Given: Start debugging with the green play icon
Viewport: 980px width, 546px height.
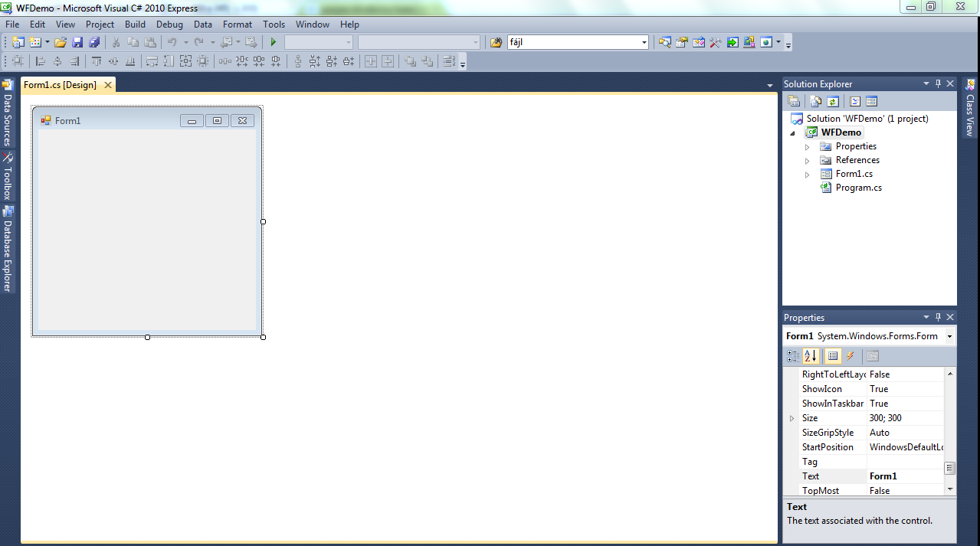Looking at the screenshot, I should [x=273, y=42].
